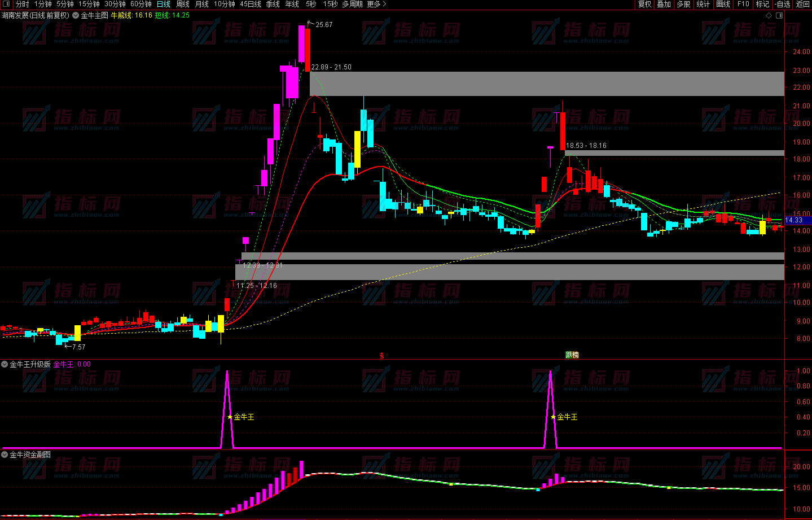
Task: Click the 多股 multi-stock button
Action: pyautogui.click(x=683, y=4)
